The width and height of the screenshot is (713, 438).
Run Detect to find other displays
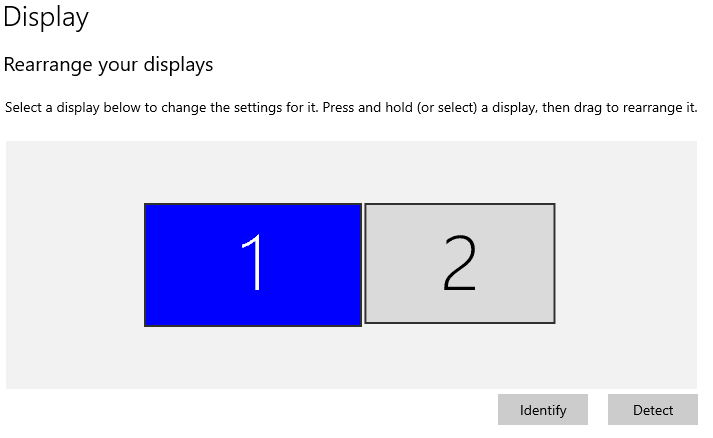[653, 410]
